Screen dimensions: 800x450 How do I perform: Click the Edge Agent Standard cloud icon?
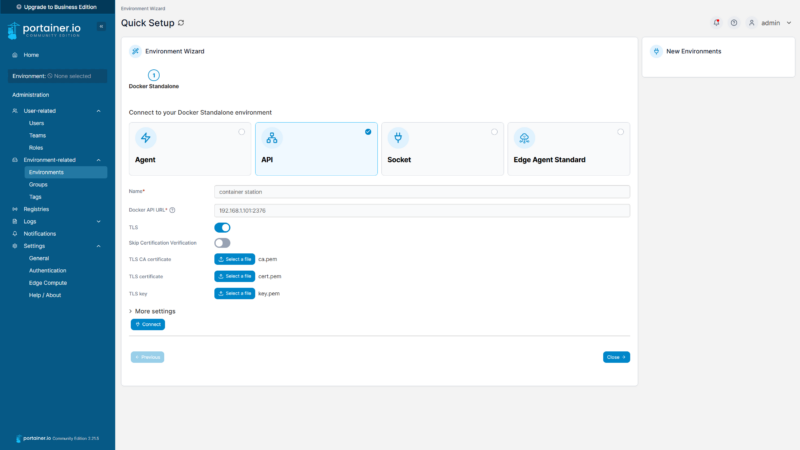point(524,139)
